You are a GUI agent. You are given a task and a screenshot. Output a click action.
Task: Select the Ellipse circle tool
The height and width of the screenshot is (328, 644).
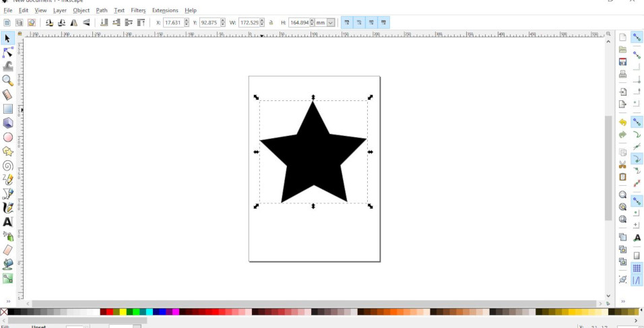tap(7, 137)
